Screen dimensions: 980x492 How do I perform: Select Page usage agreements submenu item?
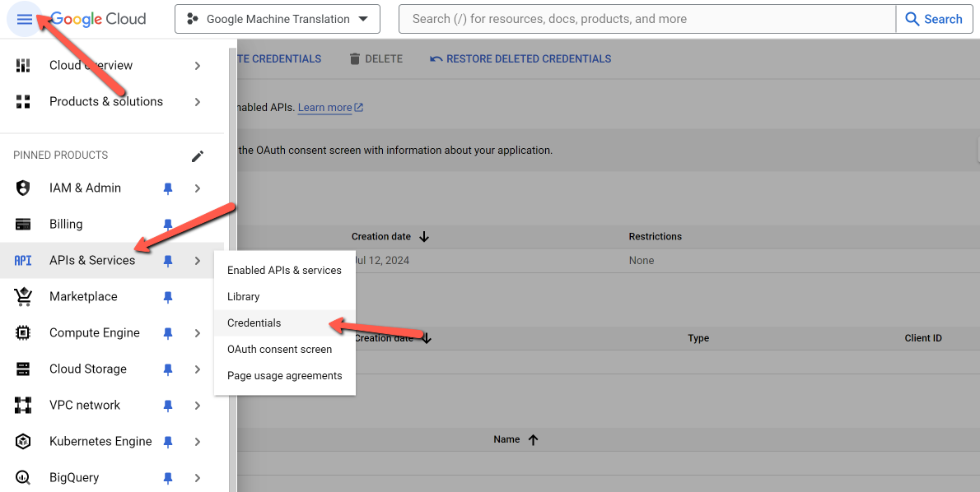pos(284,375)
